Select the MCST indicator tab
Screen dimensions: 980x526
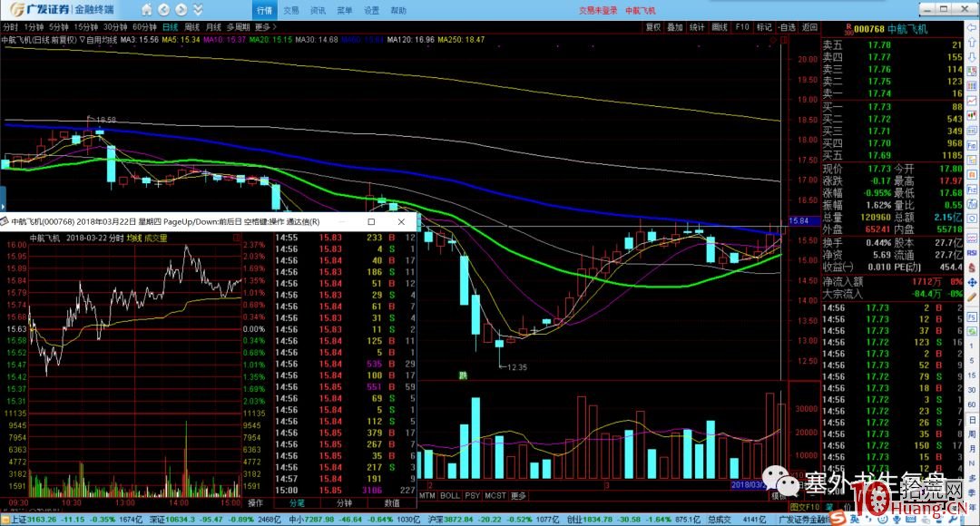(495, 496)
